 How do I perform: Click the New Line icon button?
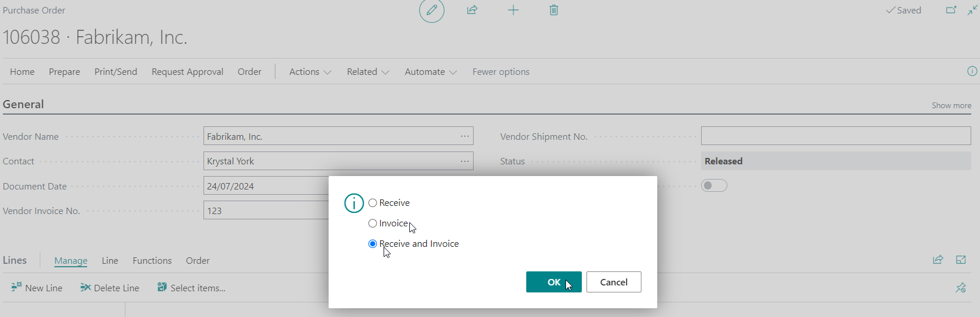click(x=37, y=288)
